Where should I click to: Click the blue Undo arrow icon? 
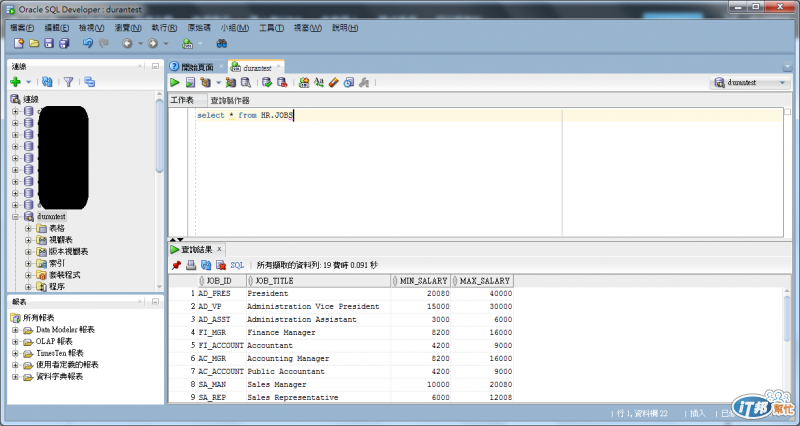tap(88, 43)
